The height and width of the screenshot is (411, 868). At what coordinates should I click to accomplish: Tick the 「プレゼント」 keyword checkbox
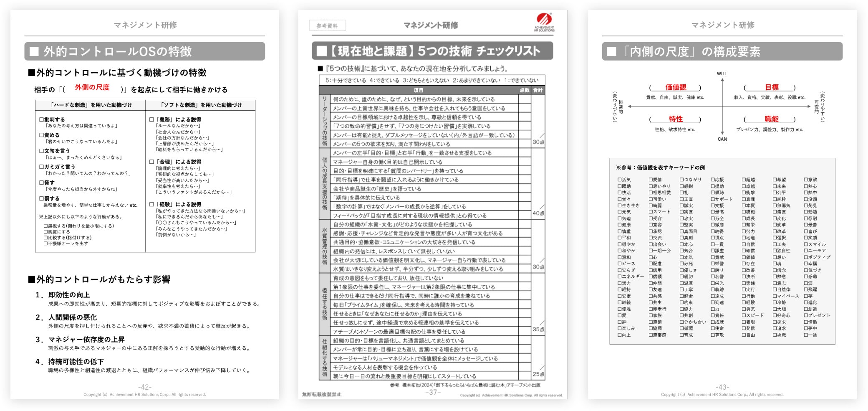[806, 315]
